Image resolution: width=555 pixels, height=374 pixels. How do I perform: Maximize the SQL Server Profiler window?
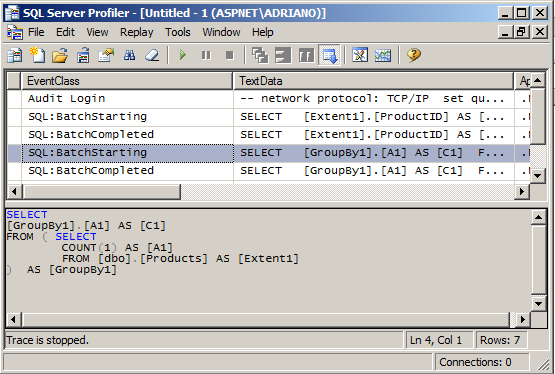pyautogui.click(x=522, y=13)
